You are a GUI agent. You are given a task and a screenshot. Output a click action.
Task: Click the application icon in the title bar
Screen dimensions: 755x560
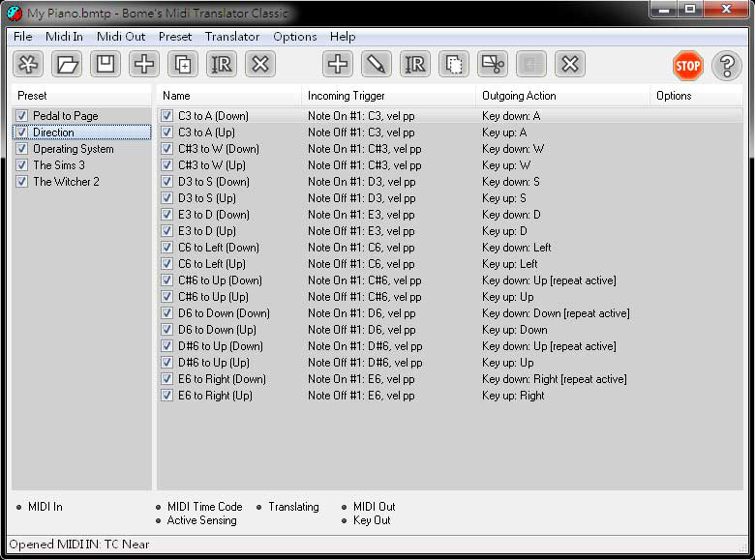15,13
